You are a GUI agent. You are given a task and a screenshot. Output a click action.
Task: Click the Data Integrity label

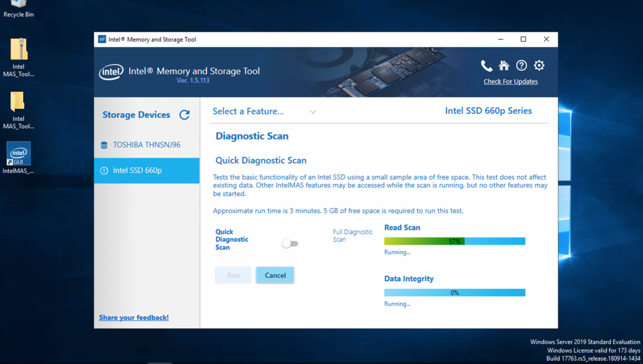(409, 279)
